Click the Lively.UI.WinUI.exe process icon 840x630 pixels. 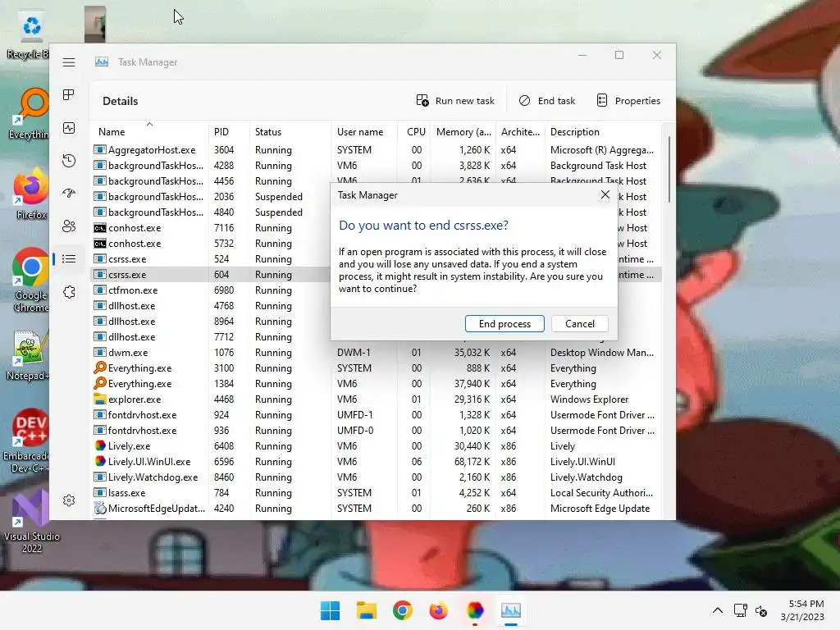99,461
